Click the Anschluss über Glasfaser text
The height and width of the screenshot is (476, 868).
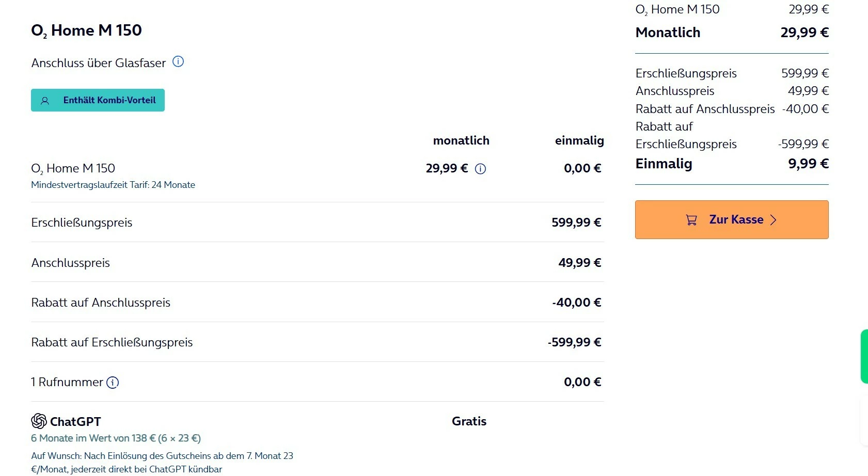(x=99, y=63)
